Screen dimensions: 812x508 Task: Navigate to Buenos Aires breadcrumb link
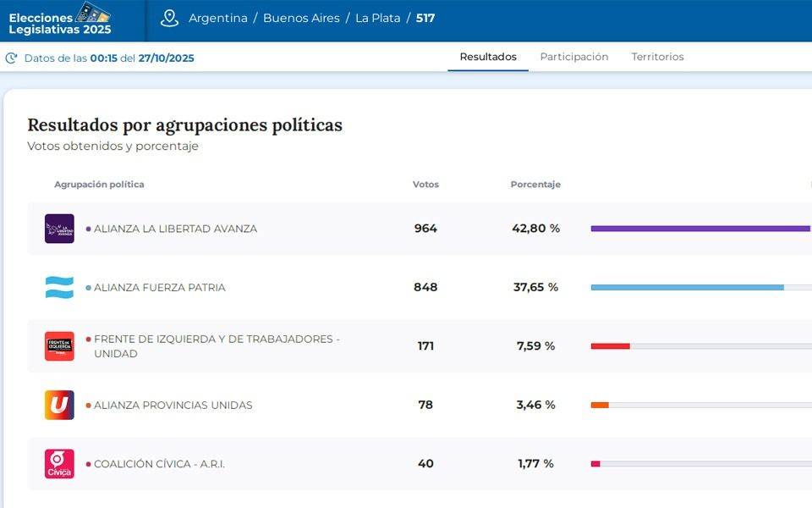click(x=301, y=18)
